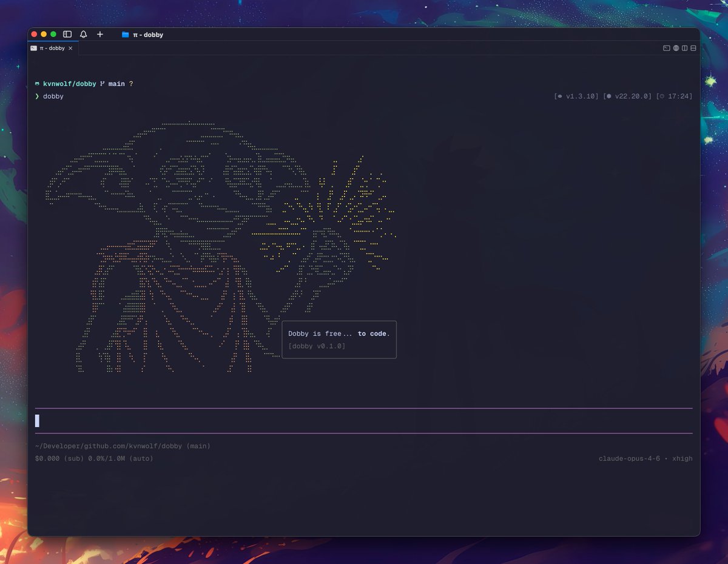Screen dimensions: 728x564
Task: Click the '[dobby v0.1.0]' version label
Action: 317,346
